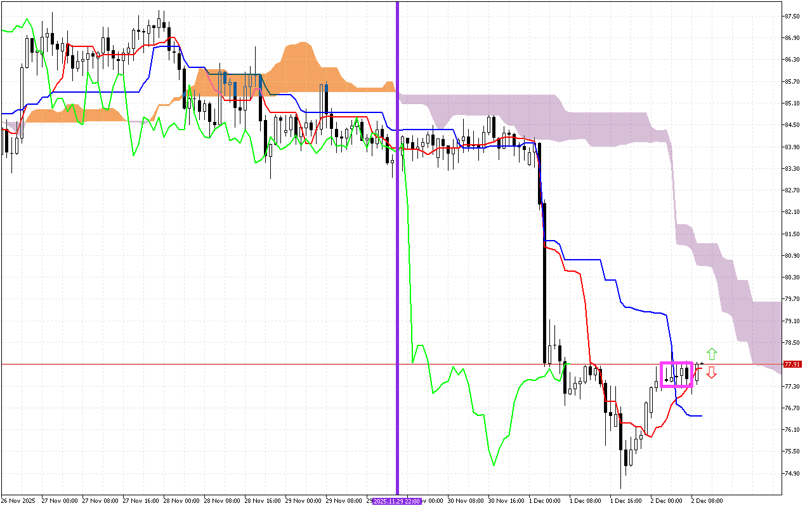The width and height of the screenshot is (812, 508).
Task: Click the purple 2025.11.29 22:00 date label
Action: (x=397, y=501)
